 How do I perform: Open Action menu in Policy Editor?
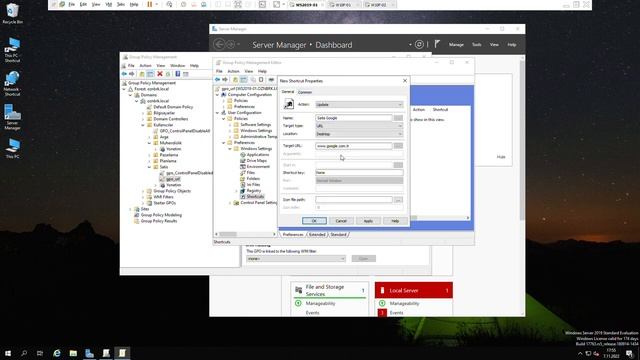[x=233, y=71]
